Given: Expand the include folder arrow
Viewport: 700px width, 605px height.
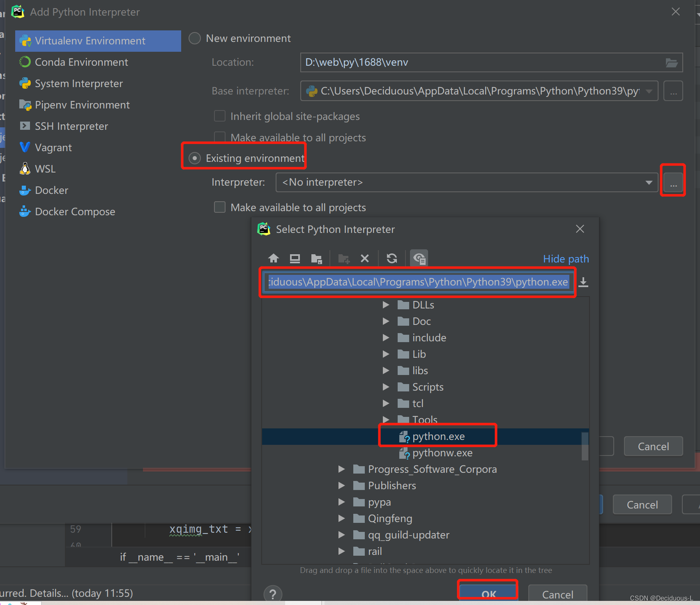Looking at the screenshot, I should pyautogui.click(x=386, y=338).
